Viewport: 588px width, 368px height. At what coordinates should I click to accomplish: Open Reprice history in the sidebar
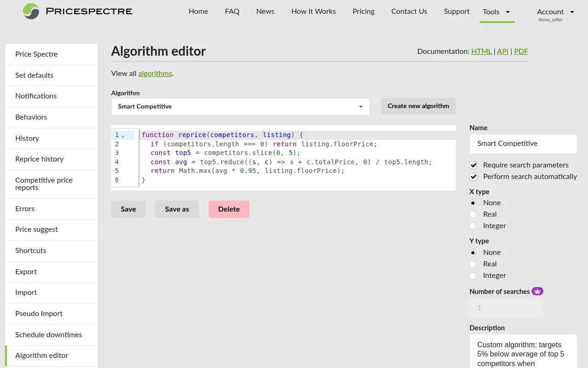pos(40,159)
